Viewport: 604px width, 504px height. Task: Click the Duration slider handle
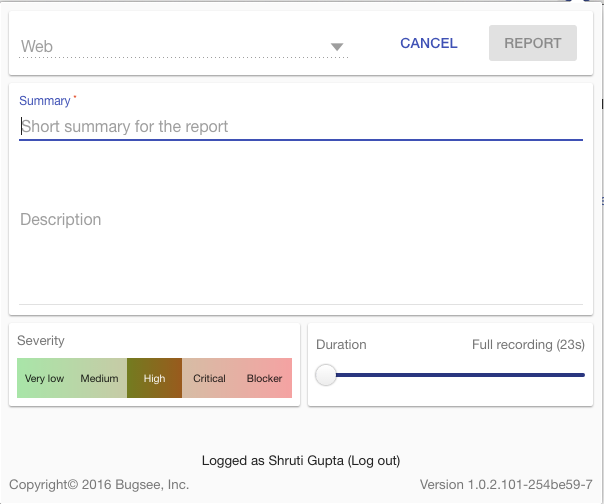click(326, 375)
